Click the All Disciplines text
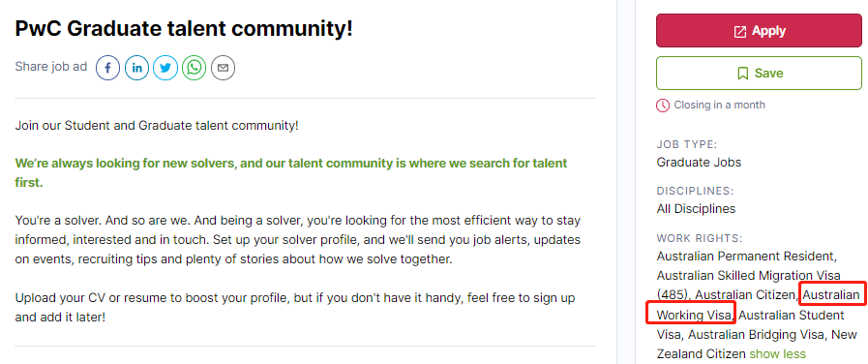This screenshot has height=364, width=868. [696, 209]
